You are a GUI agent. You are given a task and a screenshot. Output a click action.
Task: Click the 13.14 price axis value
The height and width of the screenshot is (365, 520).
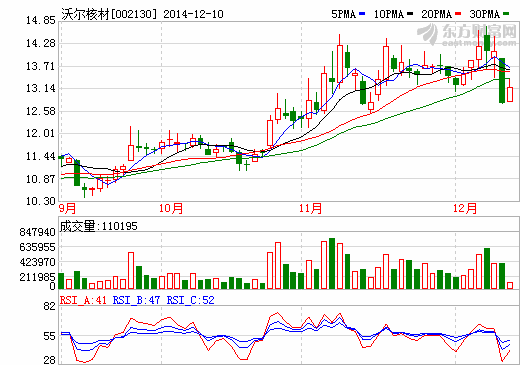click(41, 88)
